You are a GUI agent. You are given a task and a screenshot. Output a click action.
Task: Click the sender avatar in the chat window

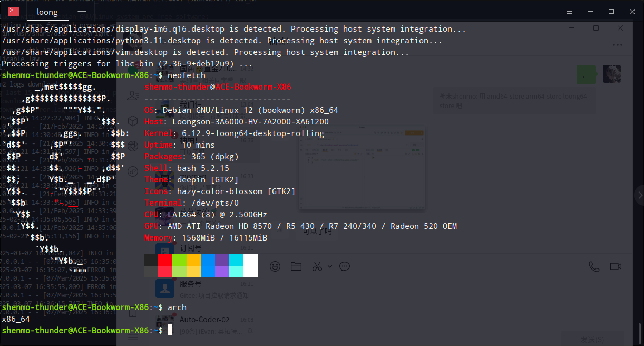pos(611,74)
